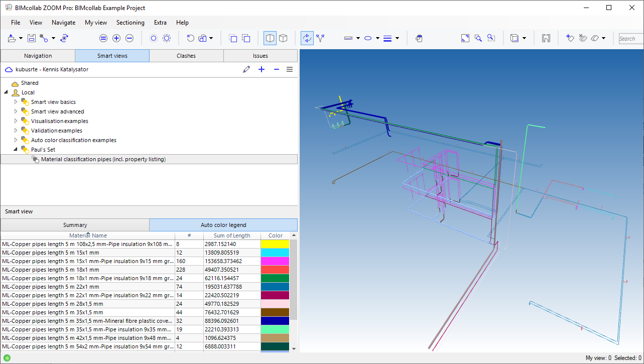This screenshot has height=364, width=644.
Task: Open the File menu
Action: pos(16,23)
